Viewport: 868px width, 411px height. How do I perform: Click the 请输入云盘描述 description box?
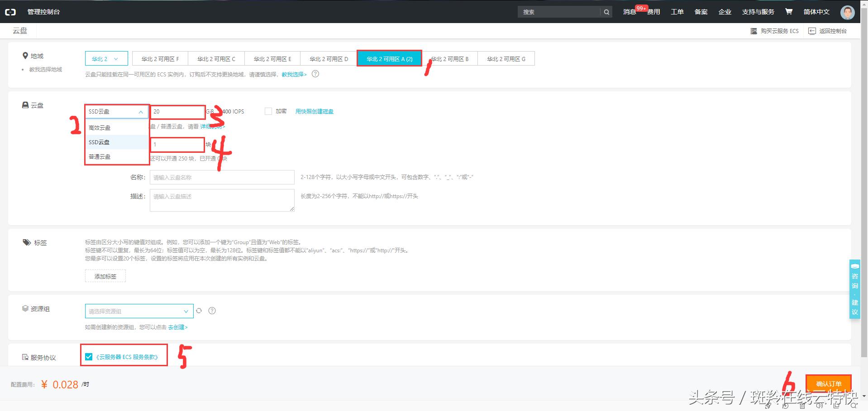click(x=222, y=200)
